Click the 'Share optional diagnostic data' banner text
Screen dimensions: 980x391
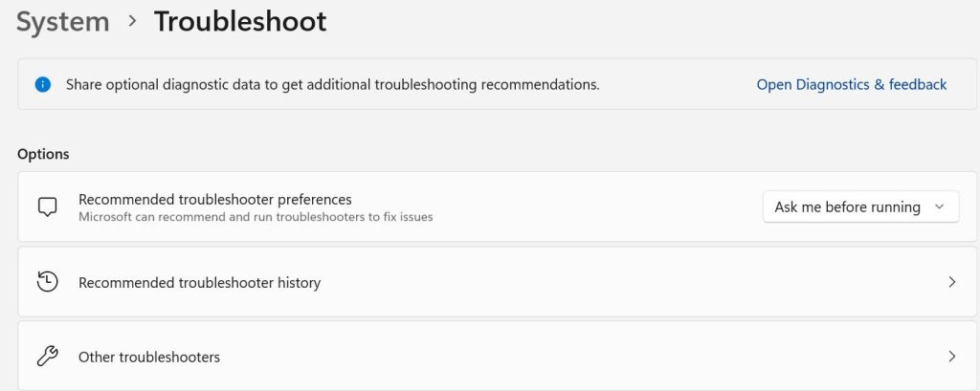tap(332, 84)
